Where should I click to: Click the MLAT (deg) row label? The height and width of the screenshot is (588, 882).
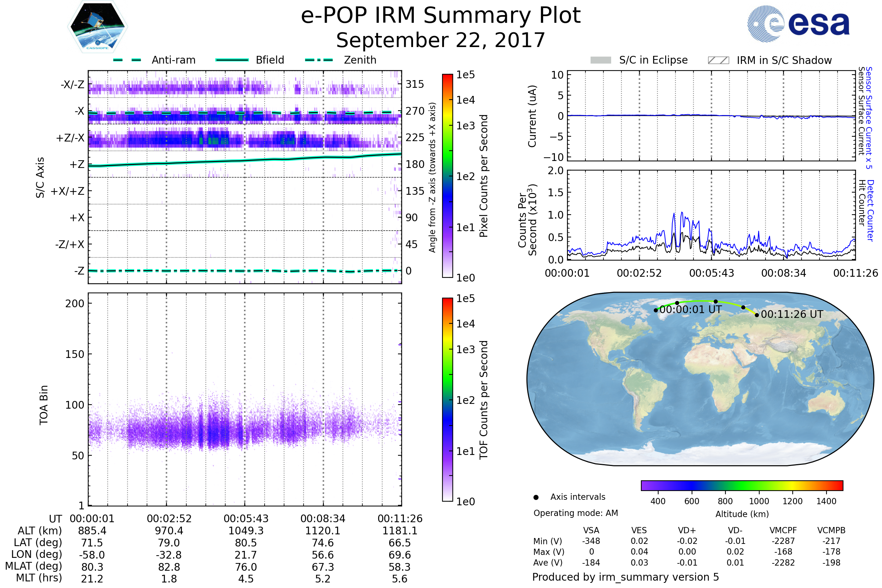34,566
